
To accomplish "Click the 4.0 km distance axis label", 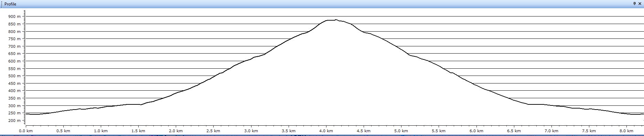I will point(326,131).
